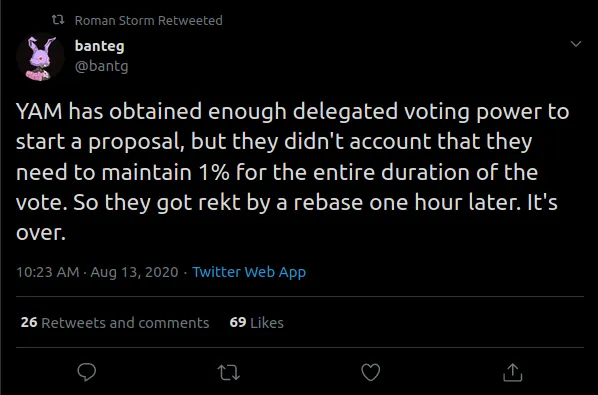Show the 69 Likes list
Viewport: 598px width, 395px height.
[256, 323]
